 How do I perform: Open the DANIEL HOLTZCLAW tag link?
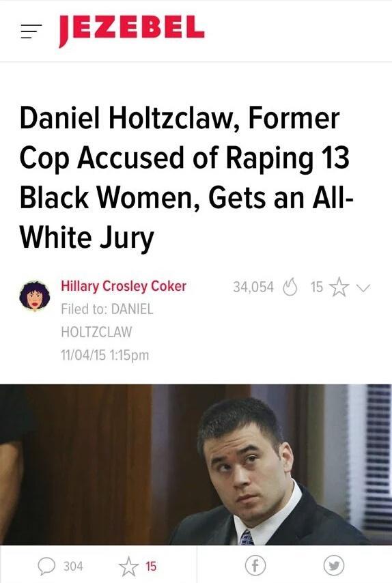107,320
